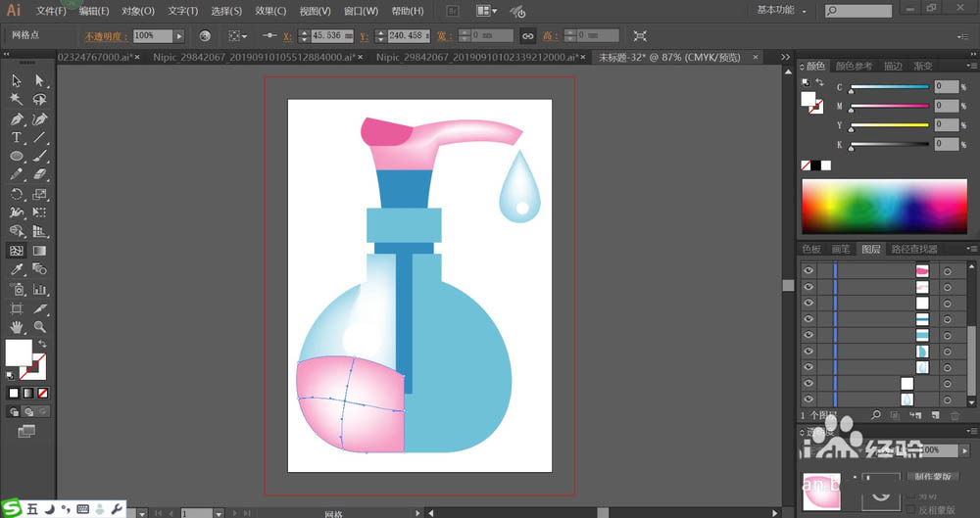Select the Hand tool
This screenshot has width=980, height=518.
click(x=17, y=327)
